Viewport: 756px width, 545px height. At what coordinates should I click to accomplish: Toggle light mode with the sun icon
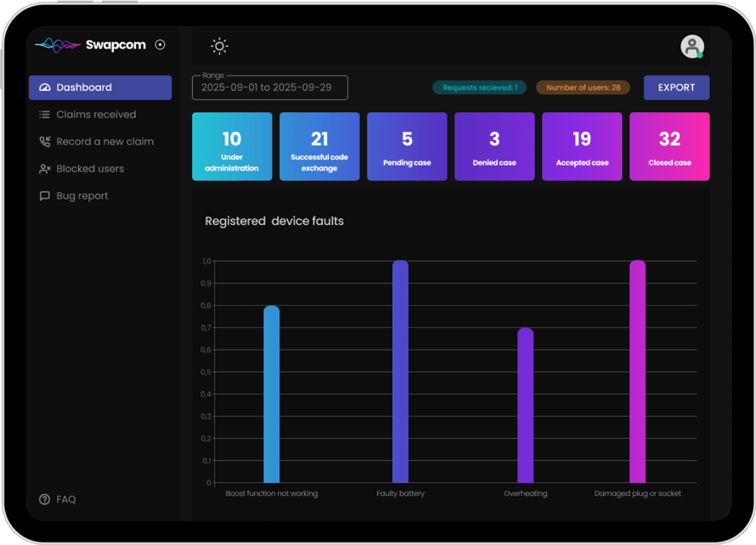click(x=219, y=47)
